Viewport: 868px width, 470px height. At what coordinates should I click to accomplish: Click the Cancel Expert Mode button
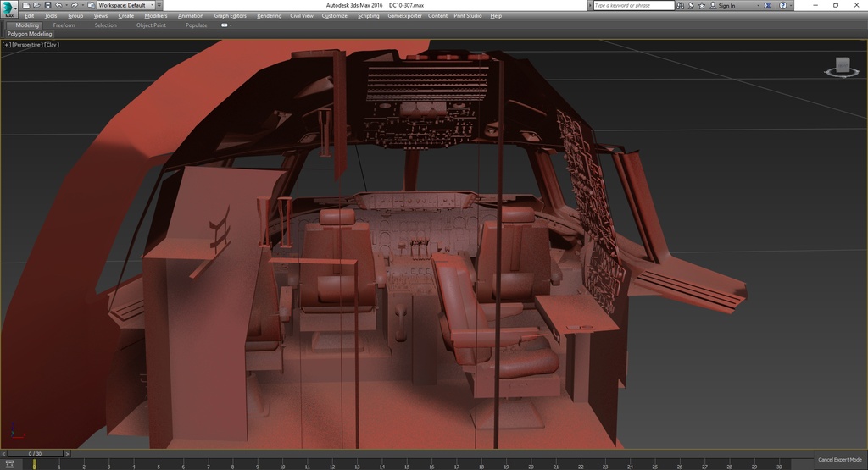pyautogui.click(x=839, y=459)
